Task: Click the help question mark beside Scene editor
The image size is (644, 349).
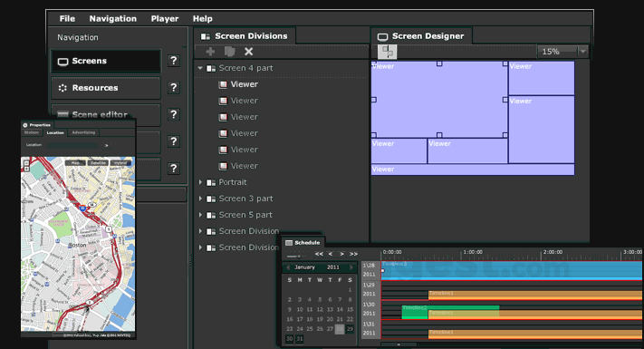Action: tap(174, 114)
